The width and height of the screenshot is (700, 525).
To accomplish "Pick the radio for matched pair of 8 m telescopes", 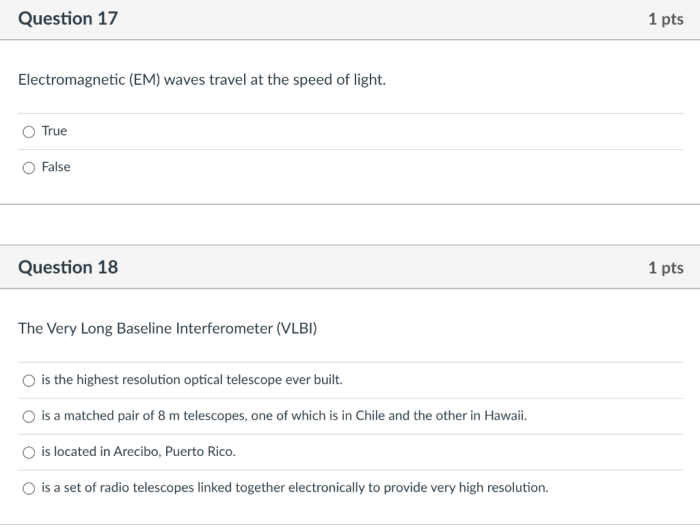I will 28,416.
